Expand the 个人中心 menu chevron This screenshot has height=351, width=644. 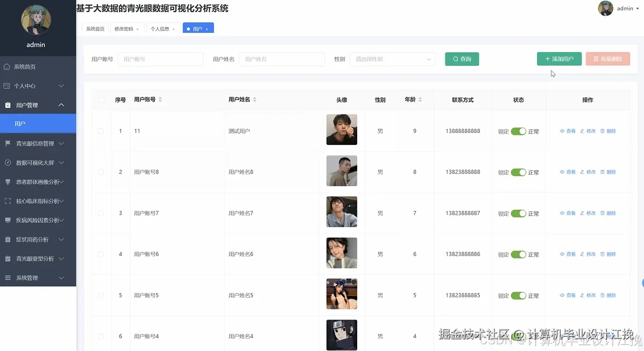point(61,86)
